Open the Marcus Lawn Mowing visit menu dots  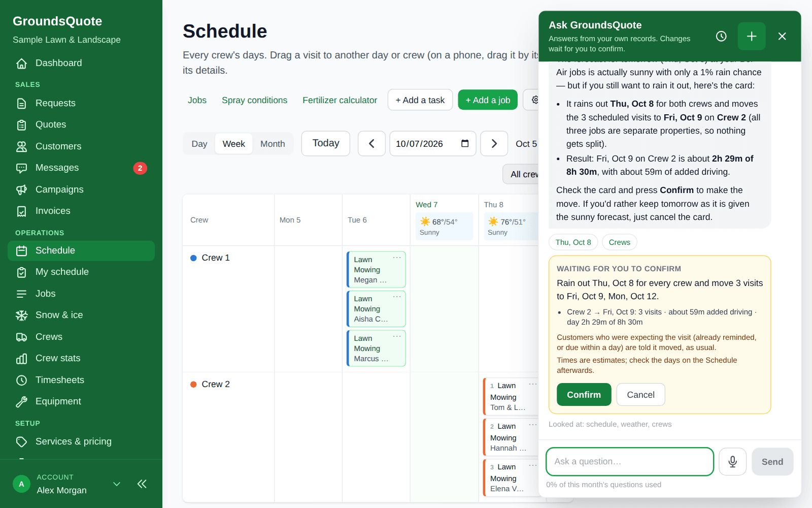[x=397, y=337]
